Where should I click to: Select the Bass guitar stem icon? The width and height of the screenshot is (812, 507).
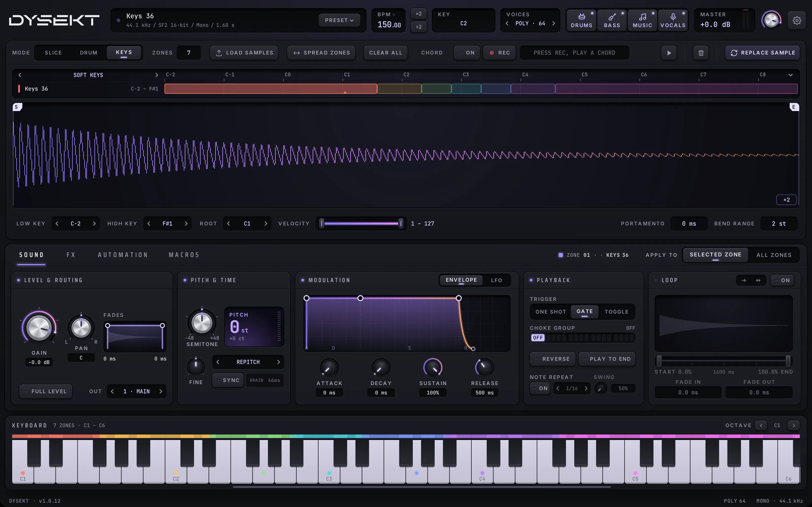[612, 16]
